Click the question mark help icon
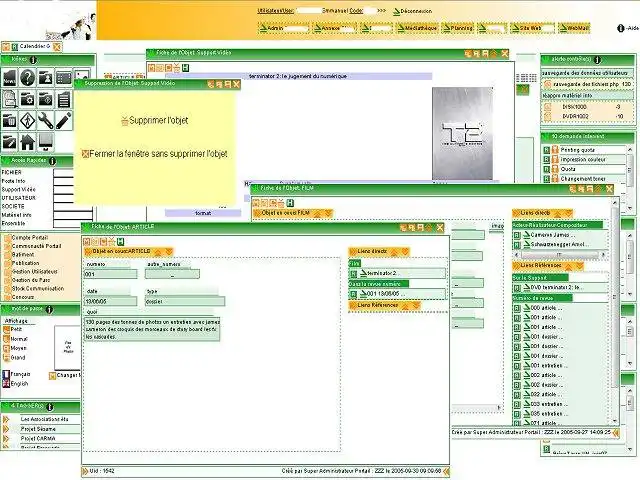Viewport: 640px width, 480px height. (x=28, y=77)
